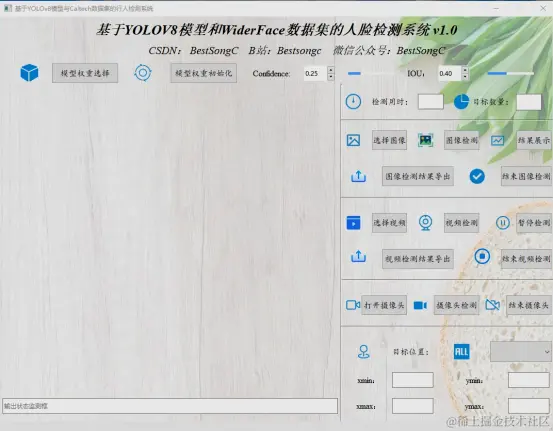
Task: Click the Confidence slider
Action: click(x=371, y=73)
